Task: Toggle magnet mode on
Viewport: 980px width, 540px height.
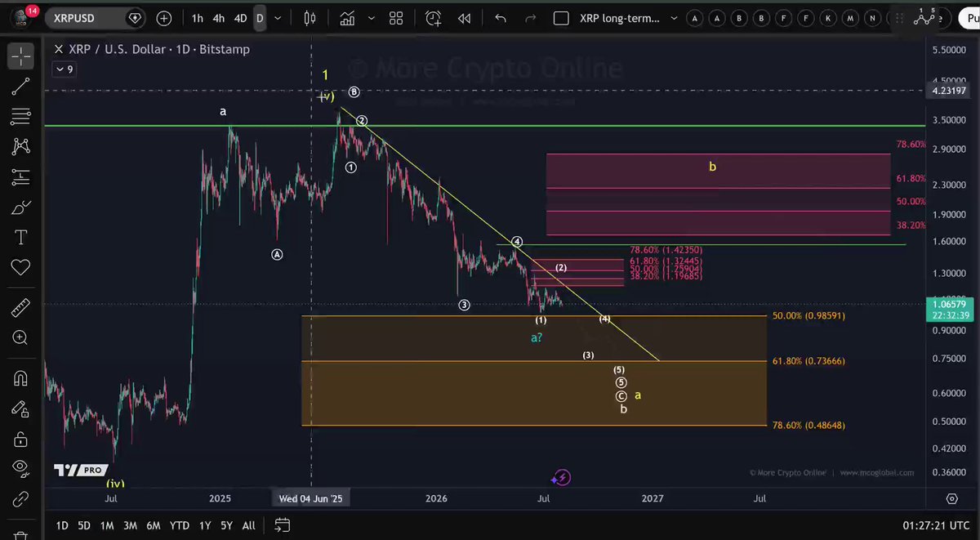Action: click(20, 378)
